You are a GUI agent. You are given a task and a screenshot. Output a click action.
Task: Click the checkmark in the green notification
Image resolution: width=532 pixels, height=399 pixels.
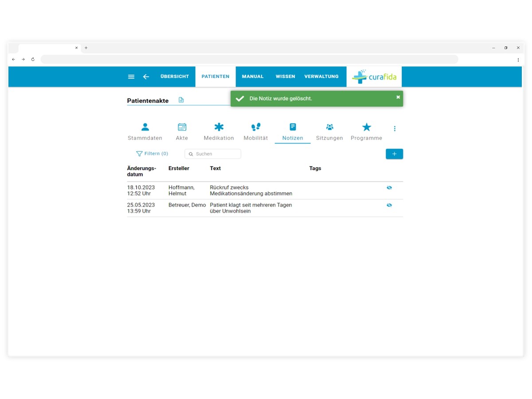pos(240,98)
